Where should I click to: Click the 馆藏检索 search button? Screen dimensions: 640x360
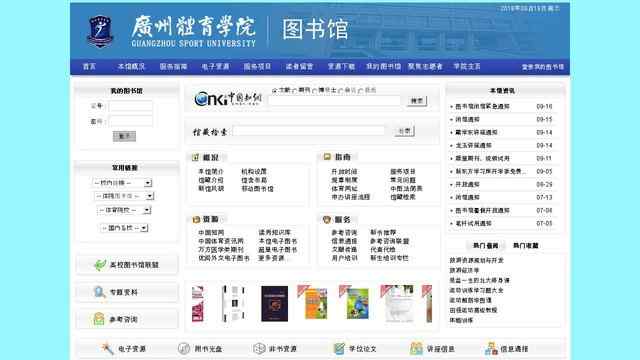click(404, 131)
